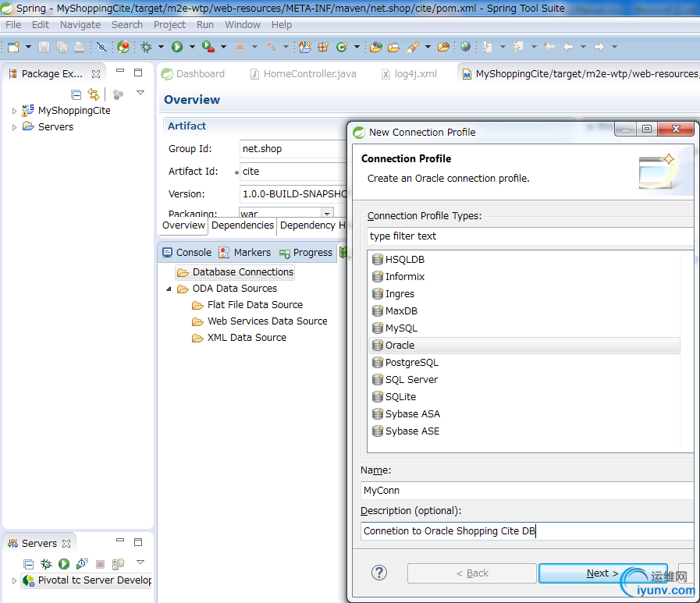Viewport: 700px width, 603px height.
Task: Click the Spring relaunch toolbar icon
Action: pyautogui.click(x=123, y=47)
